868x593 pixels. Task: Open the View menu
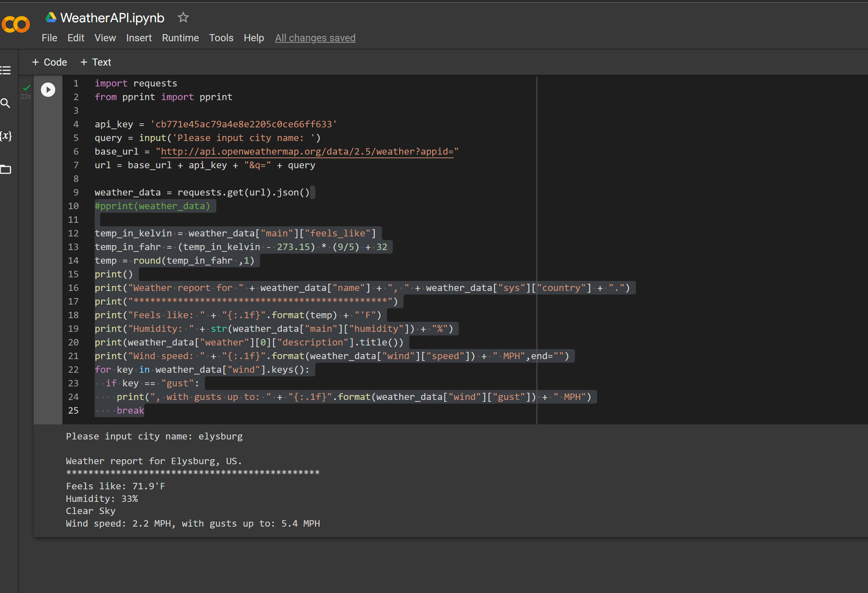[105, 38]
